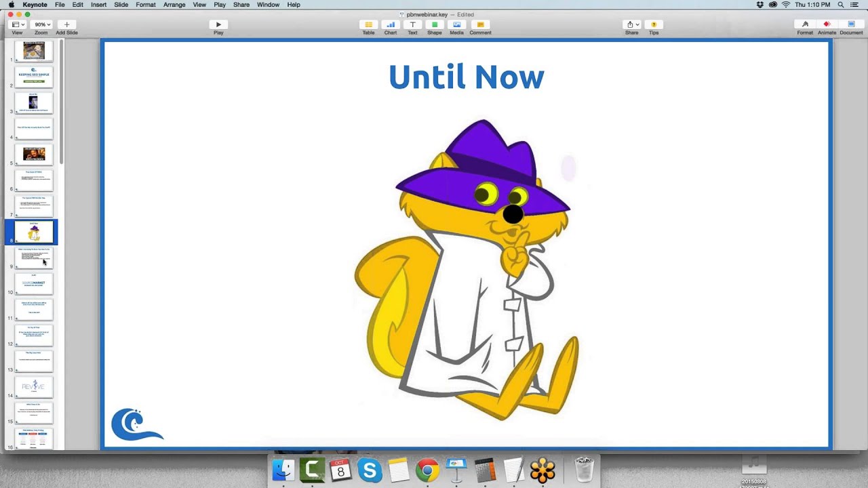Open TextEdit from the Dock
Screen dimensions: 868x488
click(x=514, y=470)
